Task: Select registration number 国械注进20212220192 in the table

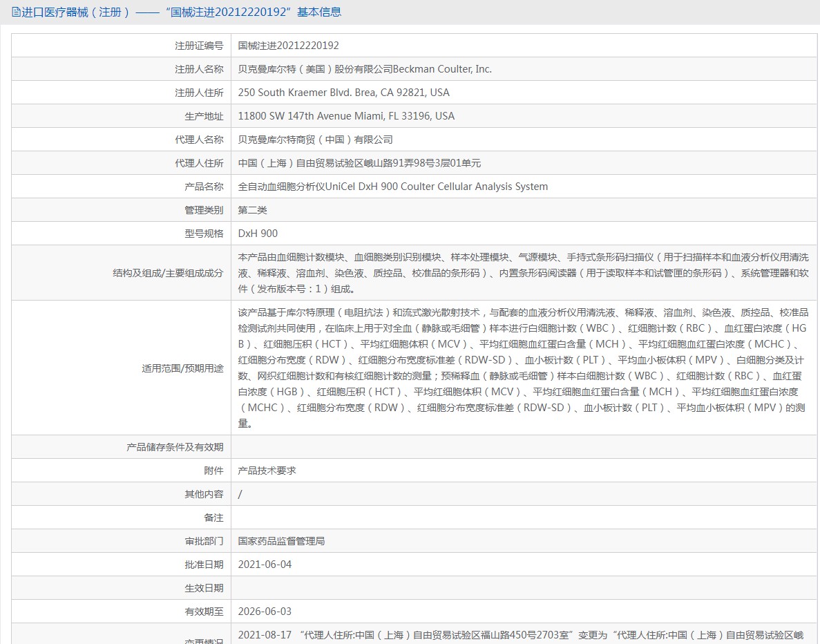Action: coord(288,46)
